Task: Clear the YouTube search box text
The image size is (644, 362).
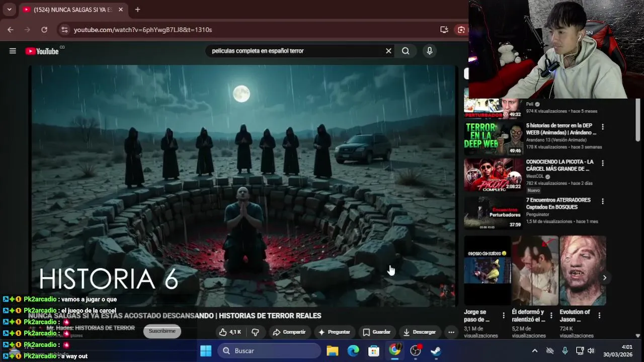Action: coord(388,51)
